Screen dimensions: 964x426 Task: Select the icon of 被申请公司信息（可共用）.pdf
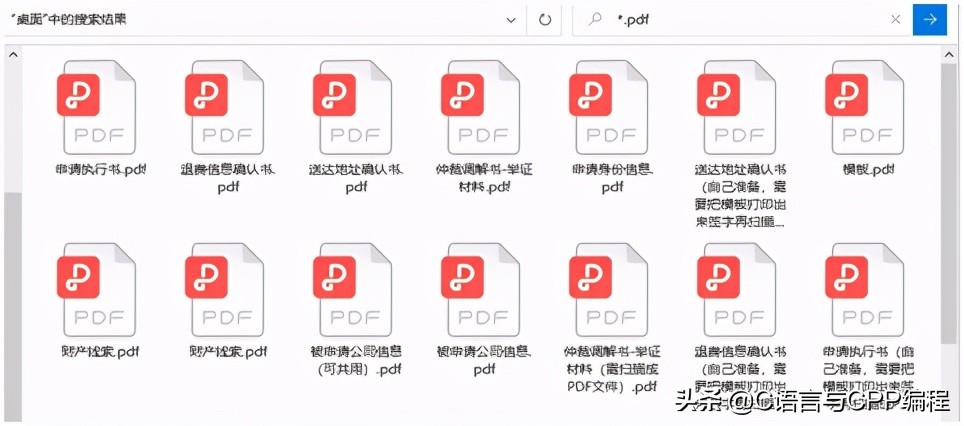pos(352,290)
